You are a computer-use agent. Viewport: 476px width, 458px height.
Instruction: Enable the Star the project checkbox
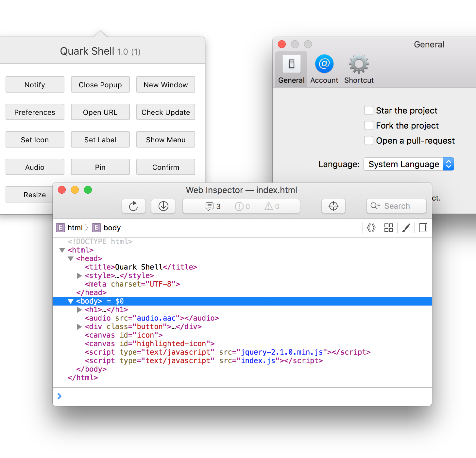369,110
